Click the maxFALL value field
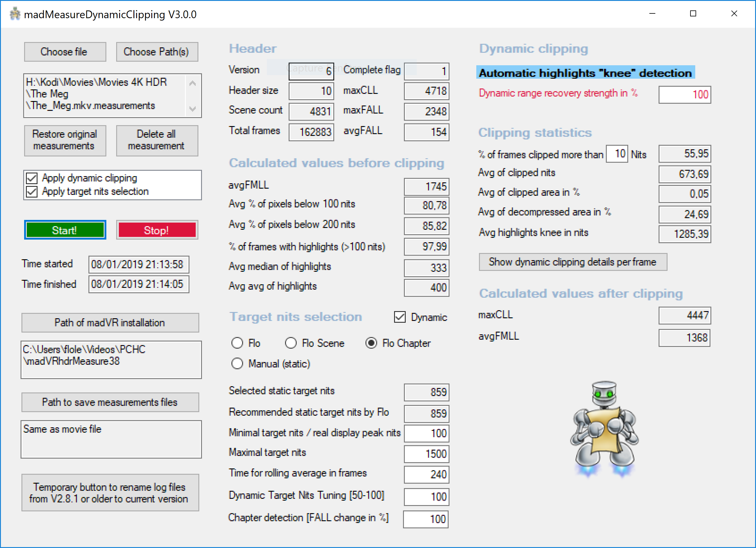Viewport: 756px width, 548px height. click(x=426, y=111)
